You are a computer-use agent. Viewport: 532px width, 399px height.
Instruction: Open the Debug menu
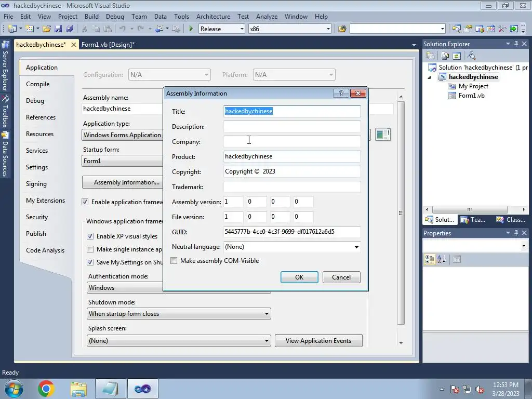click(115, 16)
